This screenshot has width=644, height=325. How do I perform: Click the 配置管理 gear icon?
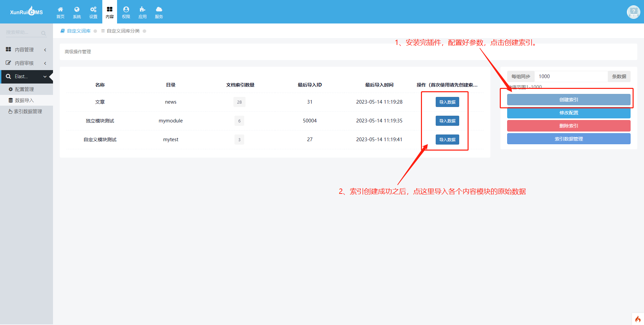(11, 89)
